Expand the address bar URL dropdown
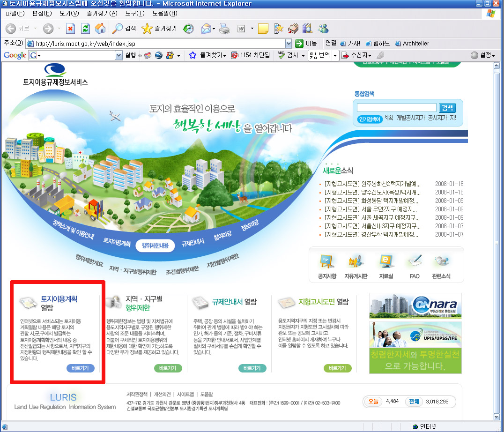504x432 pixels. pos(289,43)
